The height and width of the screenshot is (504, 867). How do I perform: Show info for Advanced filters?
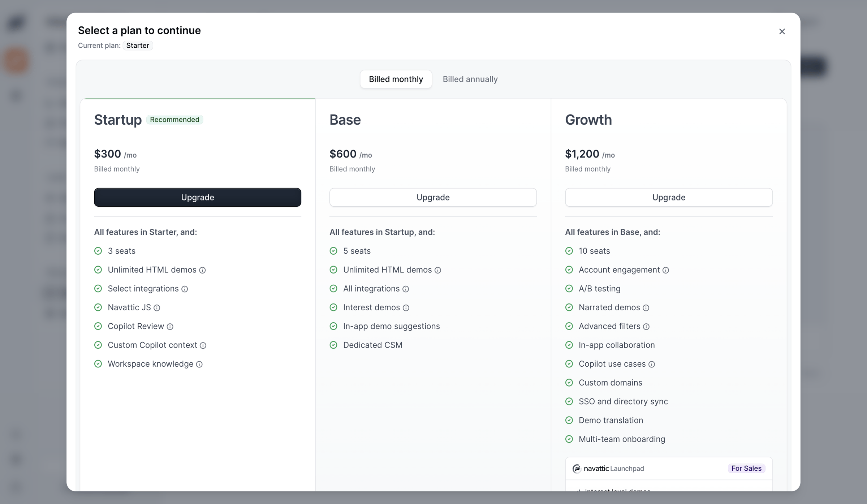(x=646, y=327)
